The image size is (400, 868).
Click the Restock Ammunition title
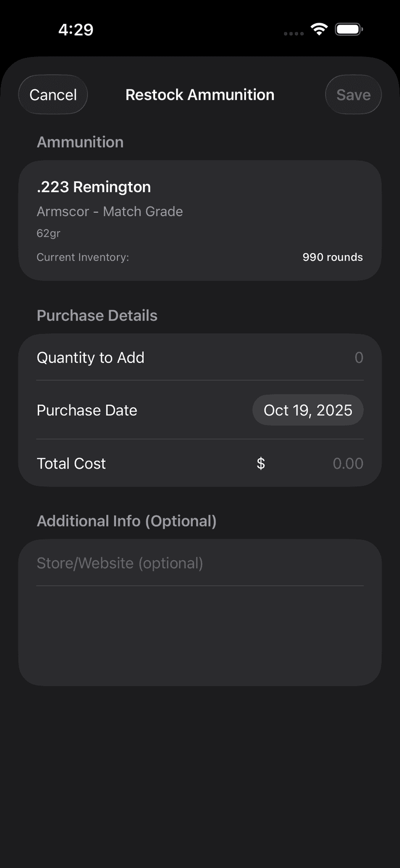[200, 95]
